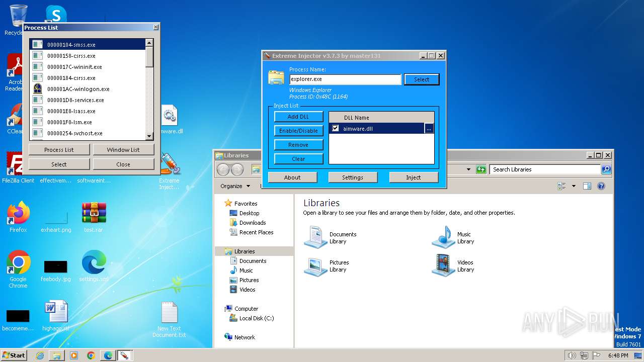
Task: Select Libraries in navigation pane
Action: point(240,251)
